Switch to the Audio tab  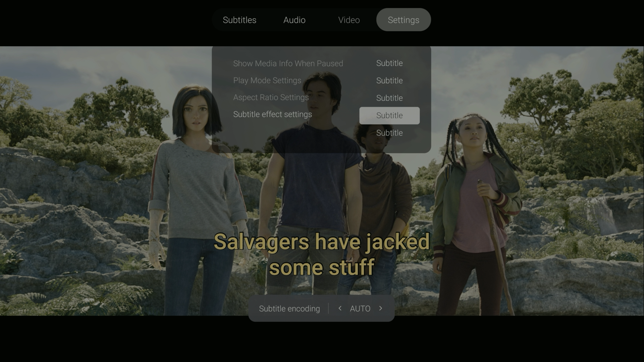tap(294, 20)
